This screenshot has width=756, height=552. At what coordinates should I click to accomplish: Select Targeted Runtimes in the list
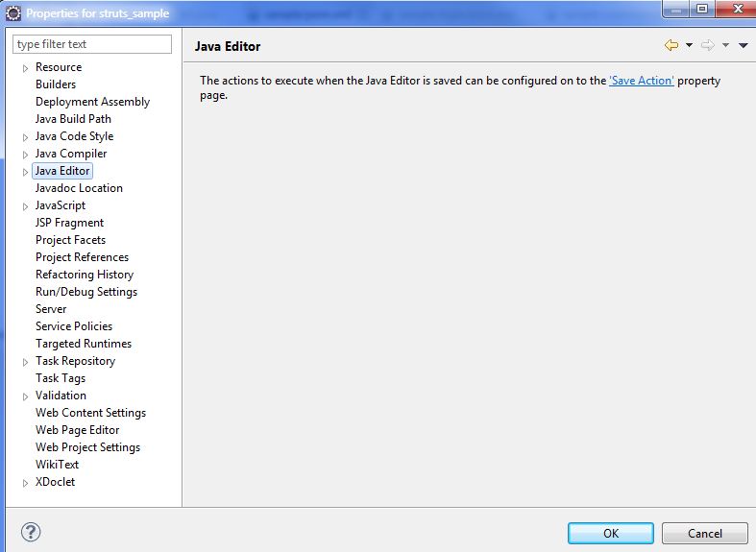[x=84, y=344]
